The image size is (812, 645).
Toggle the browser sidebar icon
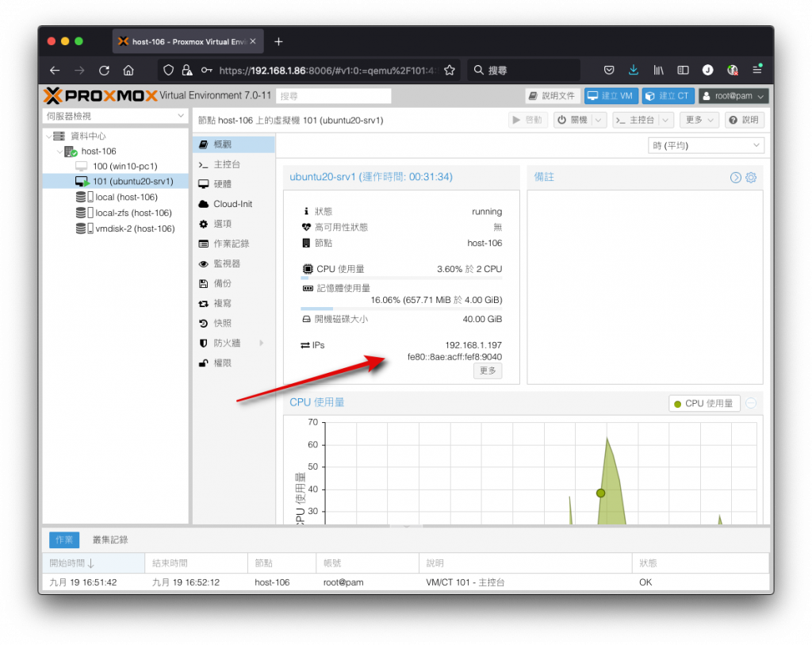(683, 70)
